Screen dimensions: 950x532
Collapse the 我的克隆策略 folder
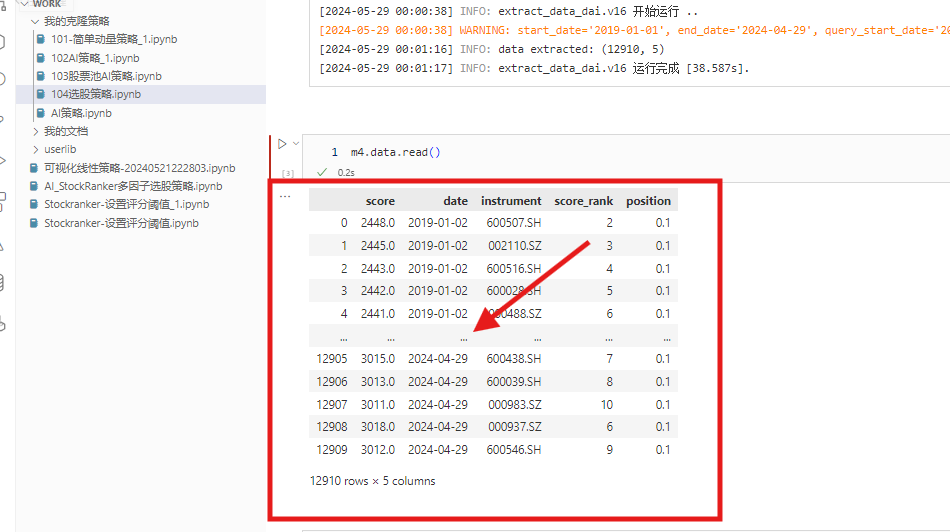coord(36,21)
